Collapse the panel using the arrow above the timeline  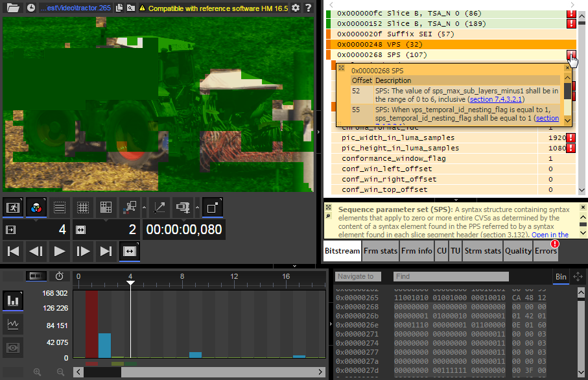295,266
